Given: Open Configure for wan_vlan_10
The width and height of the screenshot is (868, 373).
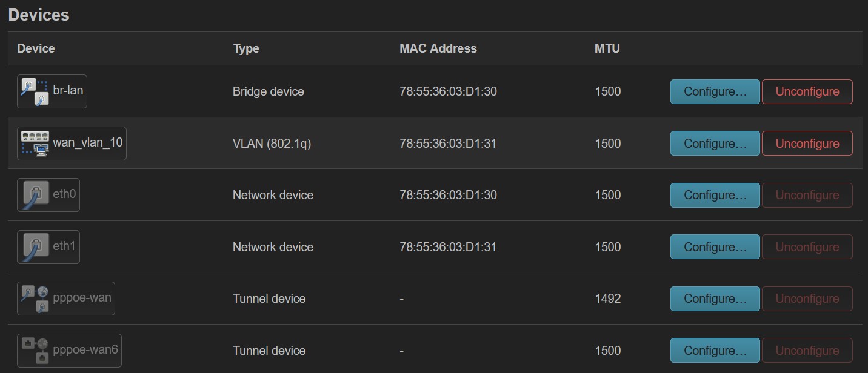Looking at the screenshot, I should pos(715,144).
